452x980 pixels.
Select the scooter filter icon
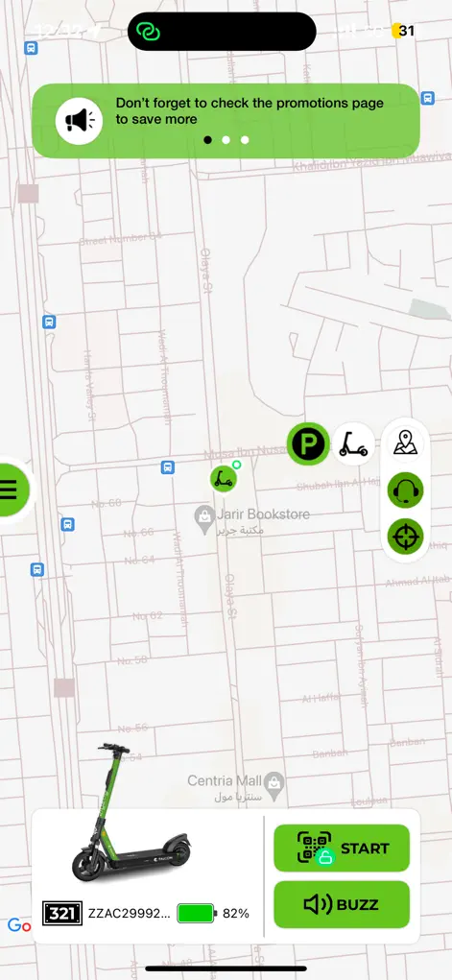pos(353,443)
